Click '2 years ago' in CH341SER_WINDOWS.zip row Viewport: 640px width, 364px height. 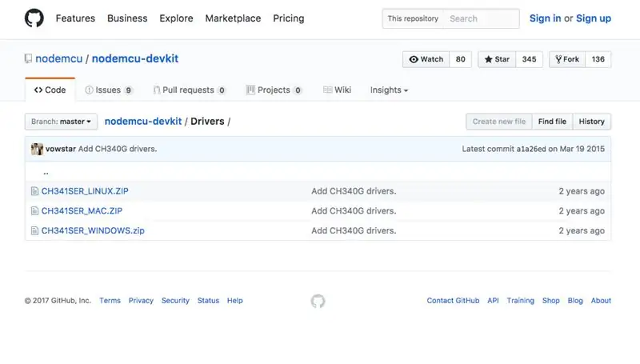pyautogui.click(x=582, y=230)
